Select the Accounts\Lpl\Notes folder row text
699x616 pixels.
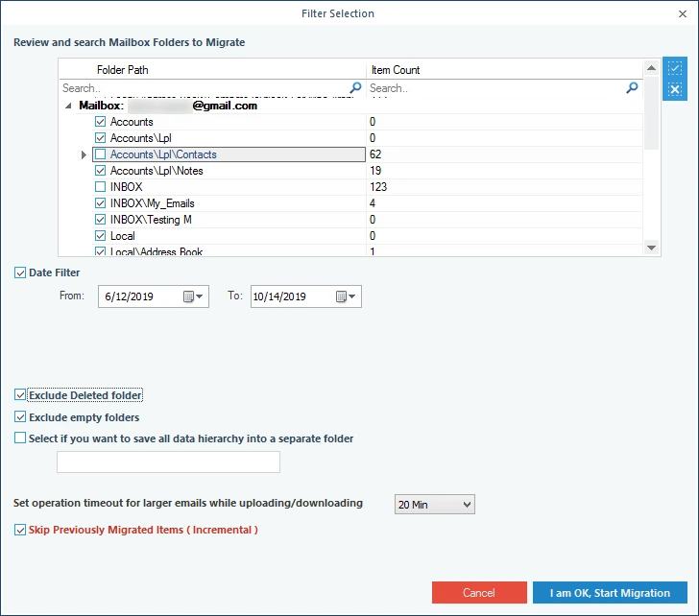[157, 171]
